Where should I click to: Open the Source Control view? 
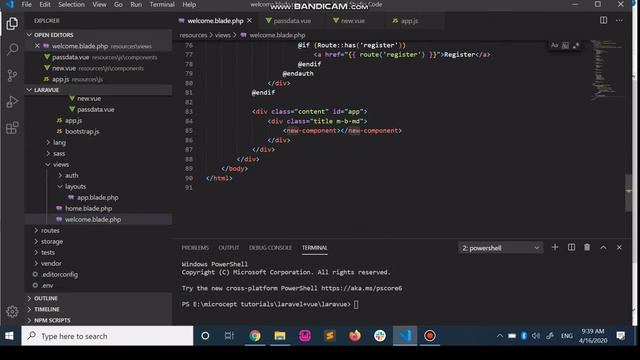(x=12, y=75)
